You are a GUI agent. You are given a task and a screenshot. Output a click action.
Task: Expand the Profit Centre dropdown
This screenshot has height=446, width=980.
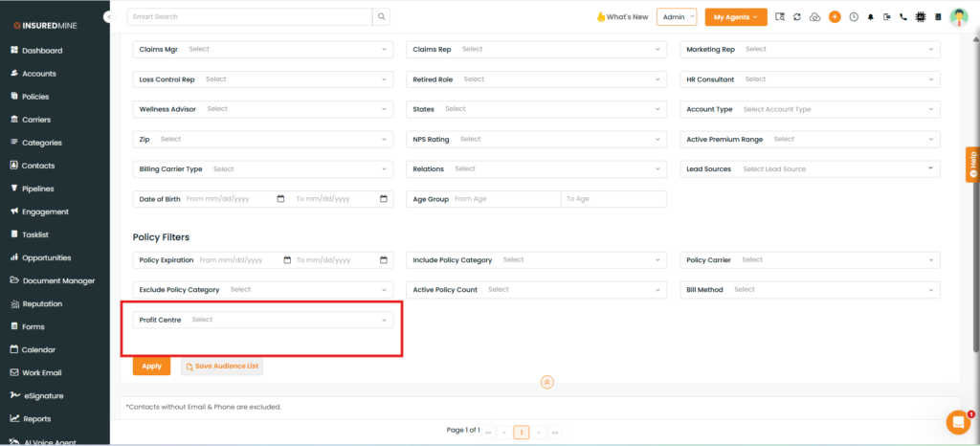(x=262, y=320)
